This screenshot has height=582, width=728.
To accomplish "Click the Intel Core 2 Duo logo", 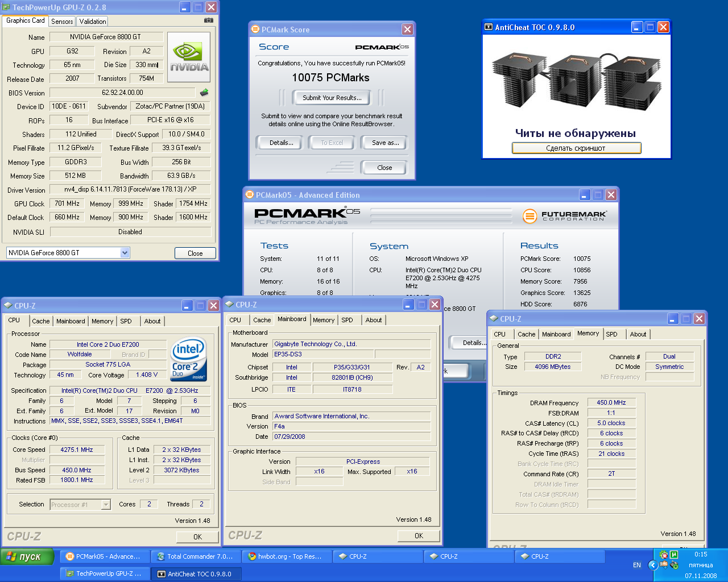I will (x=189, y=360).
